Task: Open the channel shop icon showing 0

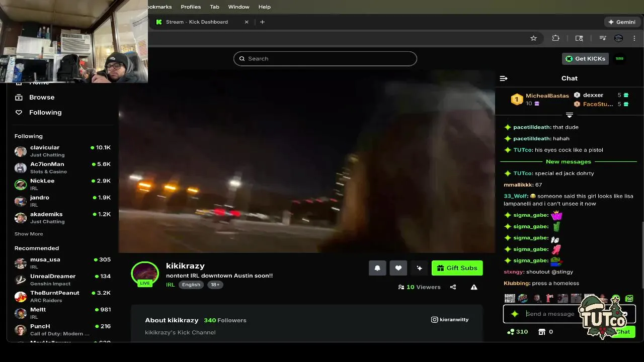Action: (x=542, y=332)
